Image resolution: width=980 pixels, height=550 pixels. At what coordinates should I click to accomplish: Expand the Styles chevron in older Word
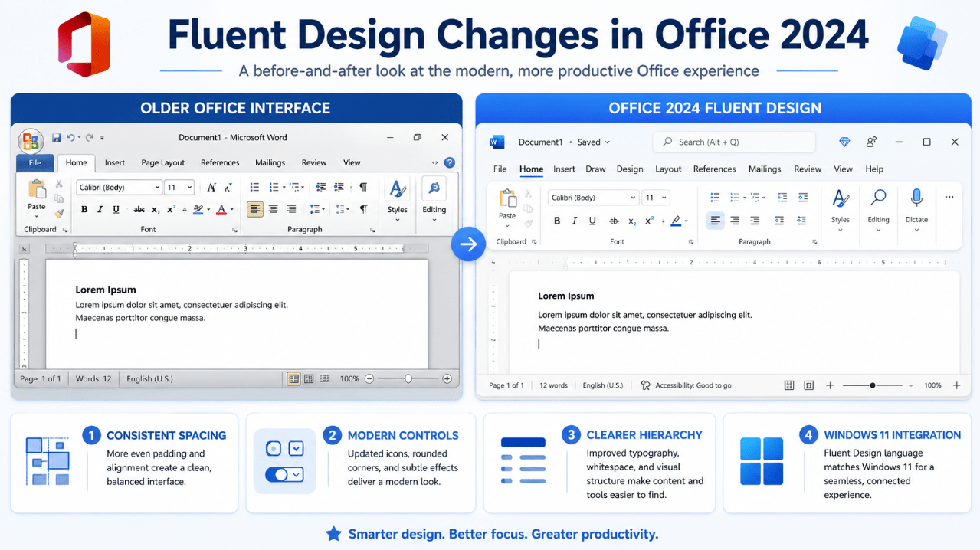tap(397, 221)
